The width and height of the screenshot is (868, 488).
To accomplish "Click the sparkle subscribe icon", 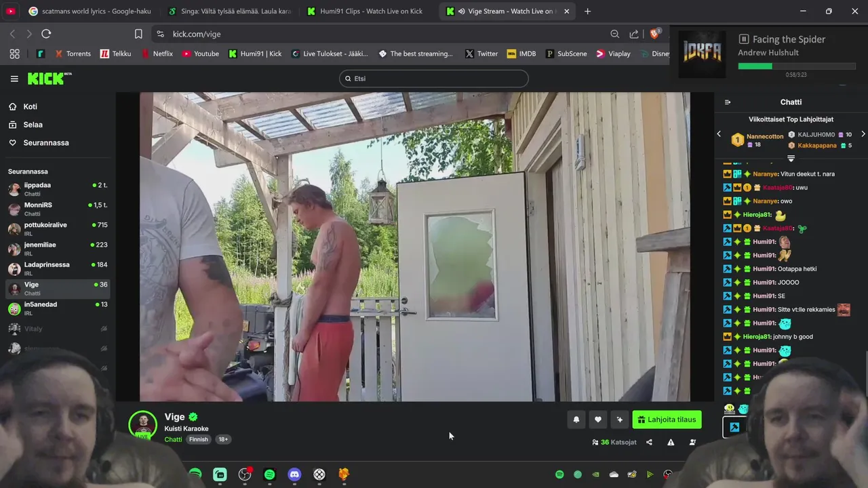I will (x=619, y=420).
